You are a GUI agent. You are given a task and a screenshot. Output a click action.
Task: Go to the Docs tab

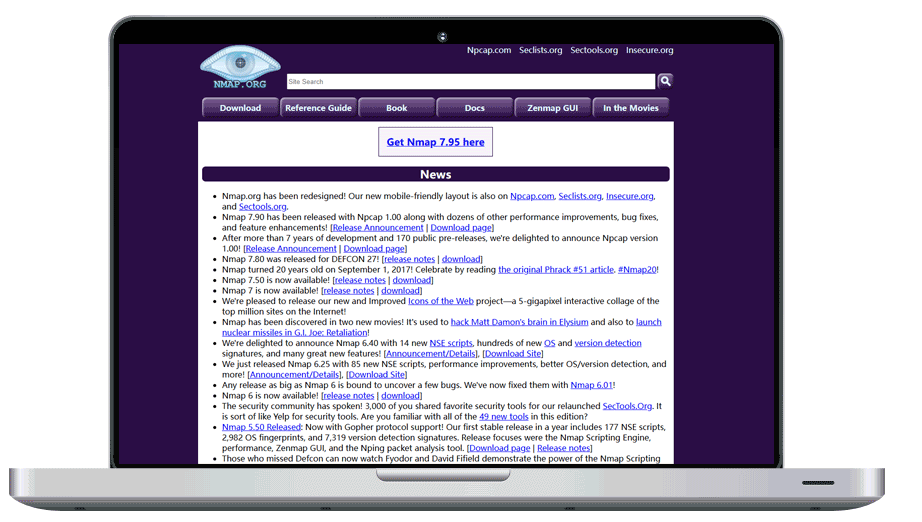475,108
